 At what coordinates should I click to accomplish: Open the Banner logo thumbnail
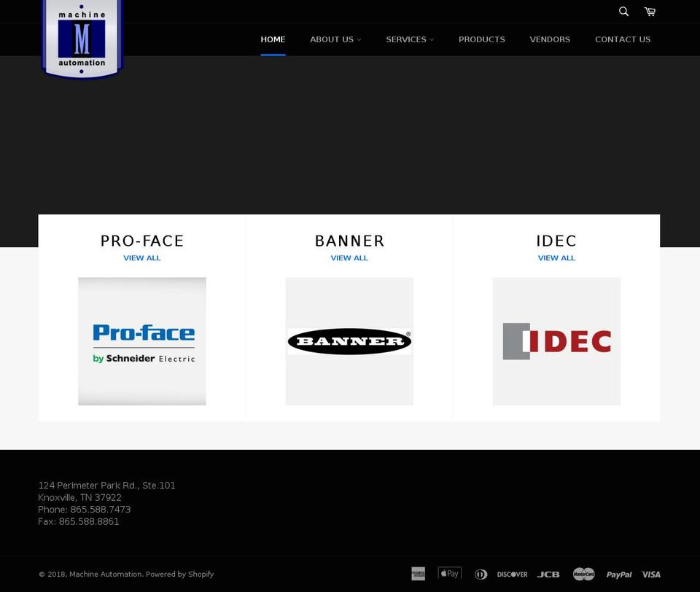click(x=349, y=341)
